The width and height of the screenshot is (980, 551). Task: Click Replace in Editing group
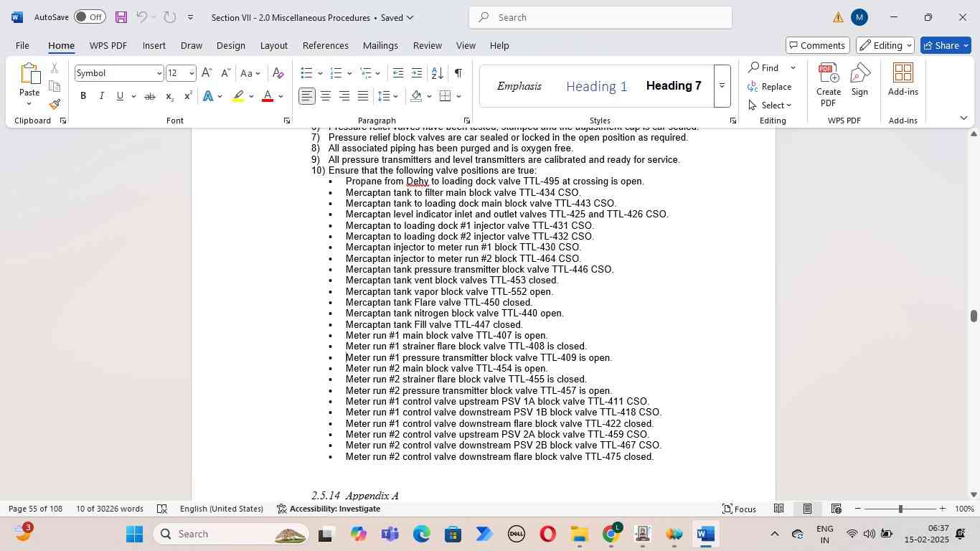[770, 87]
